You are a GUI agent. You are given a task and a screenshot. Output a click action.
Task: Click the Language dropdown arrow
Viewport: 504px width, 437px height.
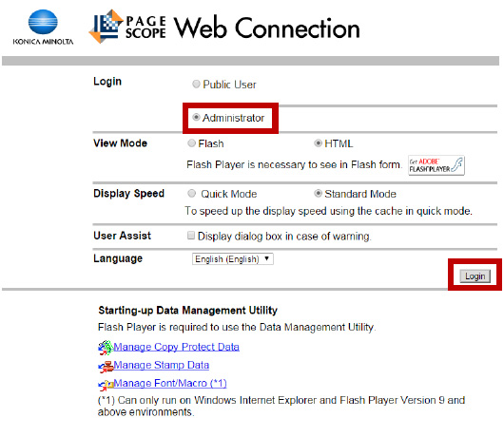267,258
